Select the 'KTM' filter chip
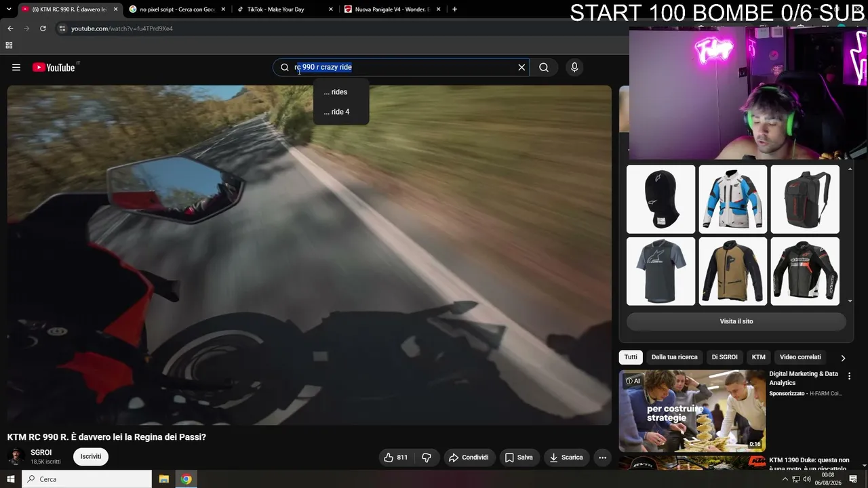The height and width of the screenshot is (488, 868). (759, 357)
